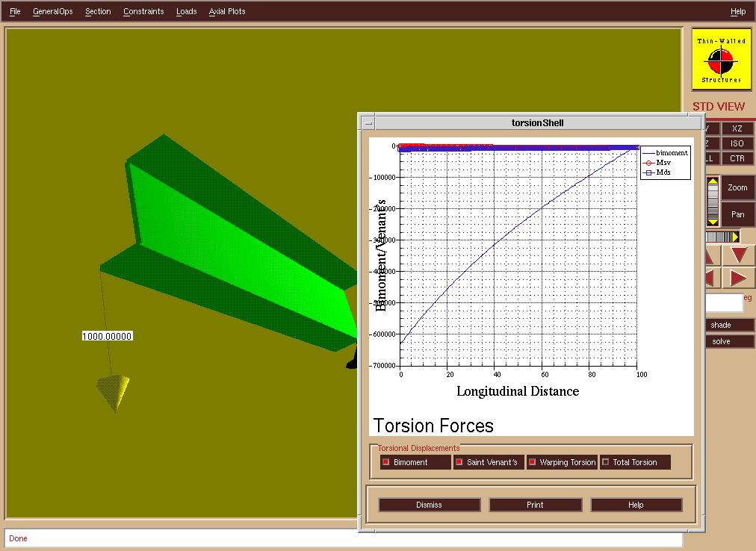Screen dimensions: 756x551
Task: Open the Axial Plots menu
Action: pyautogui.click(x=227, y=11)
